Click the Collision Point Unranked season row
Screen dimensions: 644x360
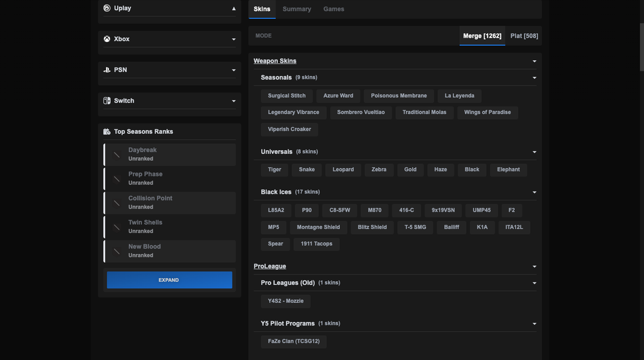[170, 203]
